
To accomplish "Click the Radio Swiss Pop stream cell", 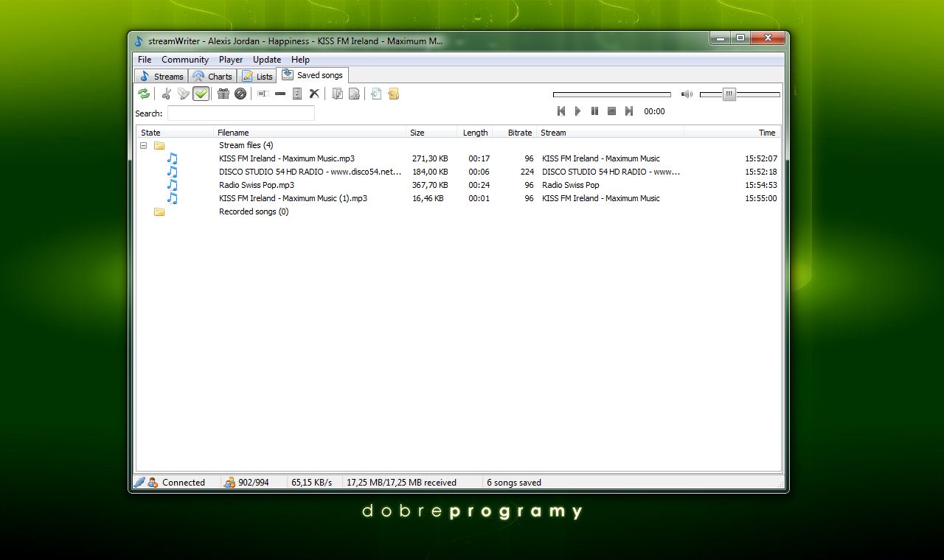I will pos(570,185).
